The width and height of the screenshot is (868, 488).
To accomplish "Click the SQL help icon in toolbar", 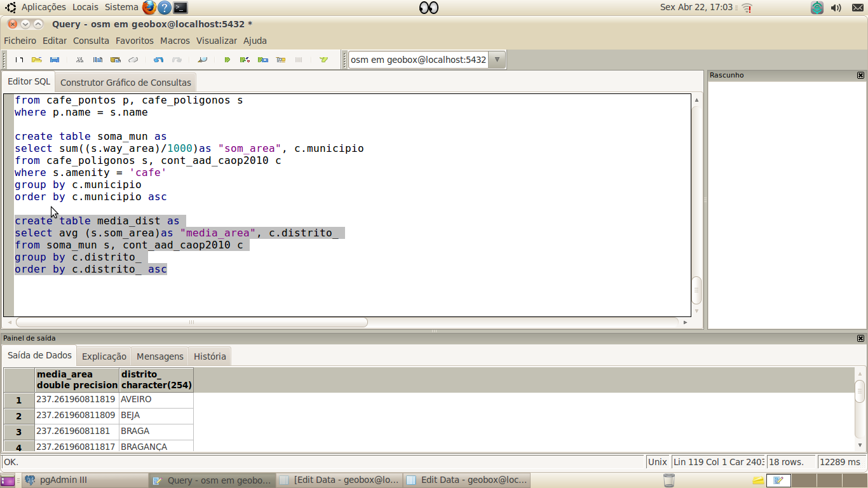I will [x=323, y=60].
